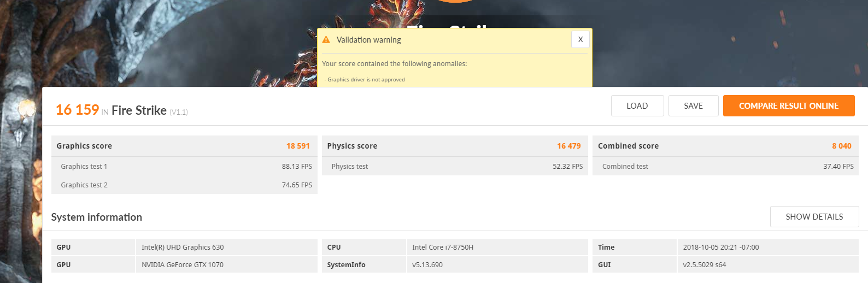Screen dimensions: 868x283
Task: Click the Time row label
Action: 606,247
